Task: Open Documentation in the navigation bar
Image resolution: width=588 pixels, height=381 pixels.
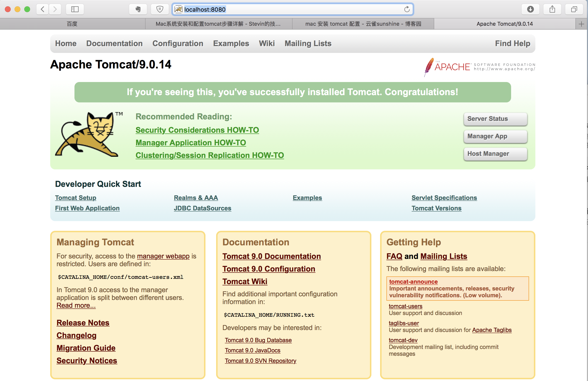Action: click(x=114, y=43)
